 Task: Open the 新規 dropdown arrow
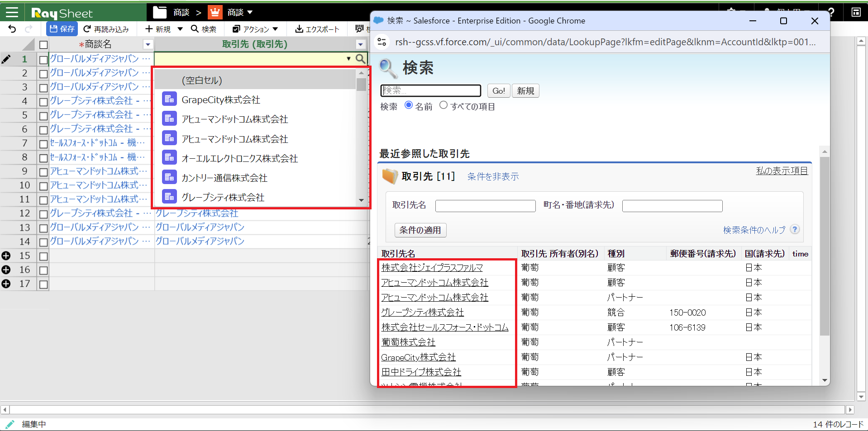pos(180,29)
